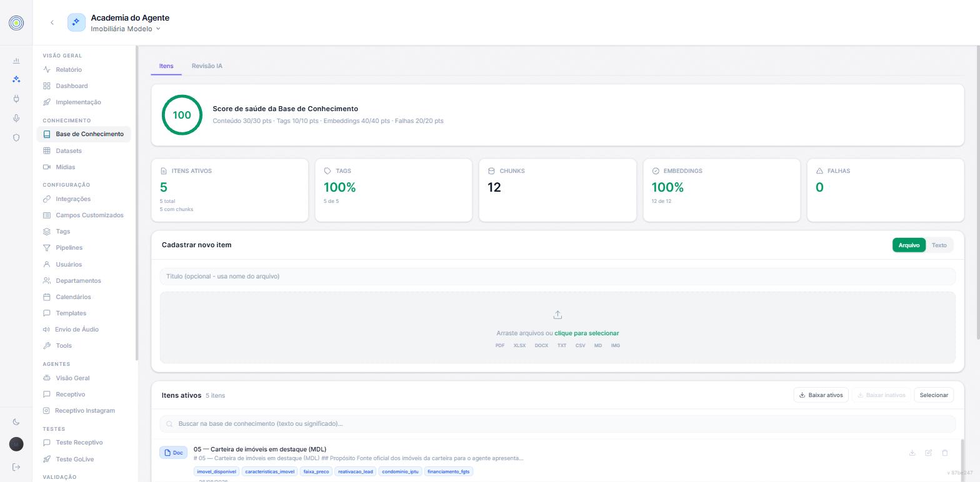The width and height of the screenshot is (980, 482).
Task: Click the CHUNKS card value 12
Action: (x=494, y=187)
